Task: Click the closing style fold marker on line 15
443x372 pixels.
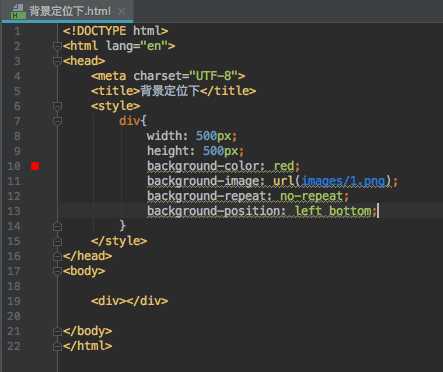Action: 57,241
